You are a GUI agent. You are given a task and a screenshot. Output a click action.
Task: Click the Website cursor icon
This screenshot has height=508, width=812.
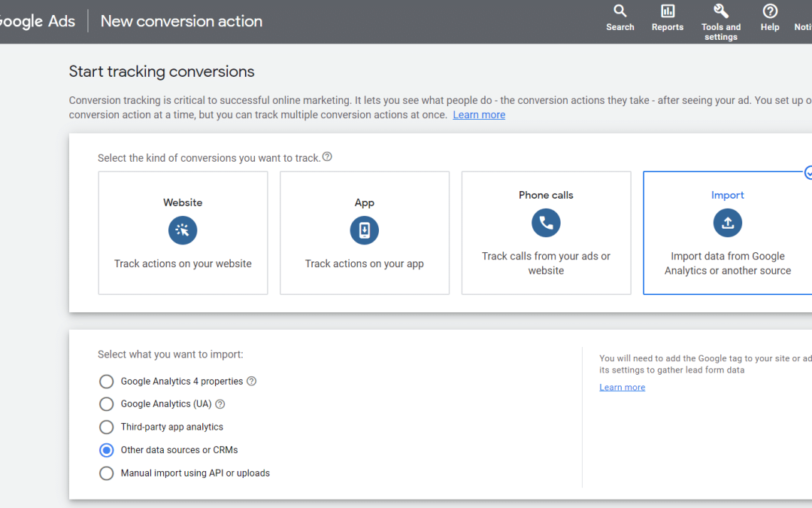coord(183,230)
